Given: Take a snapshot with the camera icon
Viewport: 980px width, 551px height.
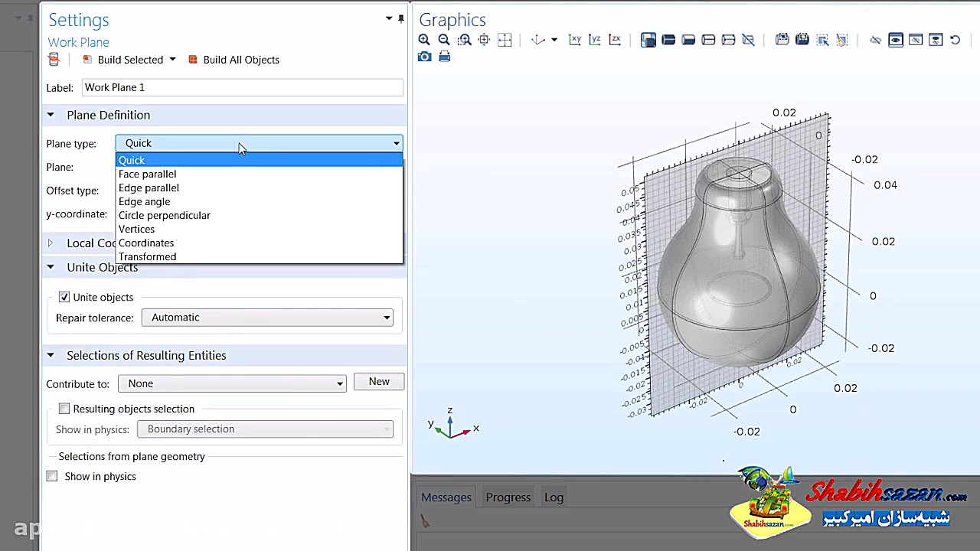Looking at the screenshot, I should [424, 57].
